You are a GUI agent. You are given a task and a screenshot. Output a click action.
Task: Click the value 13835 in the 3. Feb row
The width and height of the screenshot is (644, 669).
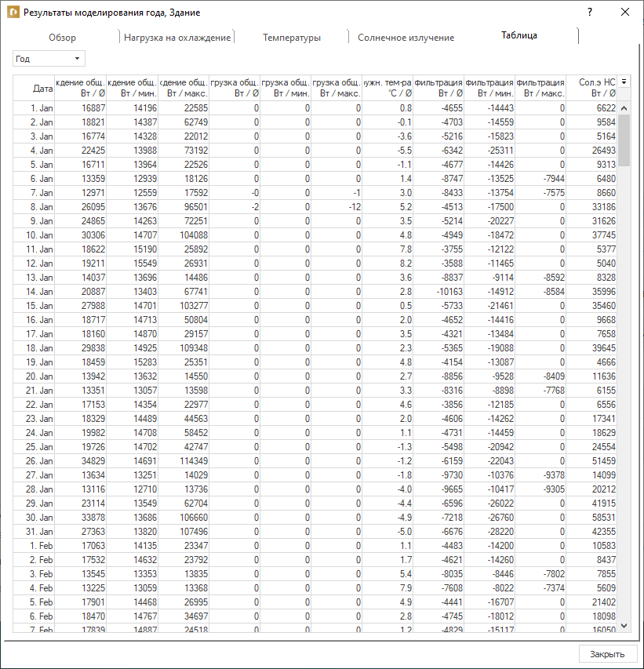click(x=196, y=574)
